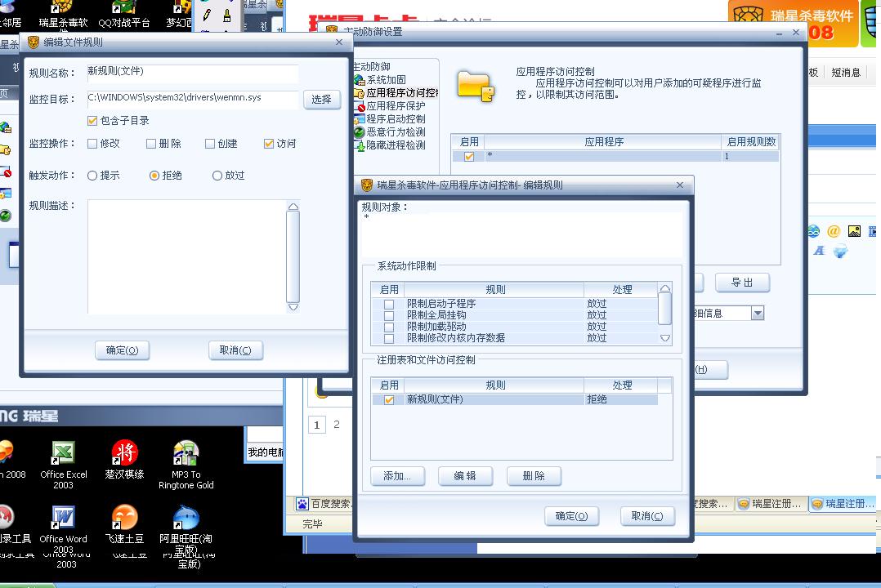This screenshot has height=588, width=881.
Task: Enable 限制加载驱动 rule checkbox
Action: tap(388, 327)
